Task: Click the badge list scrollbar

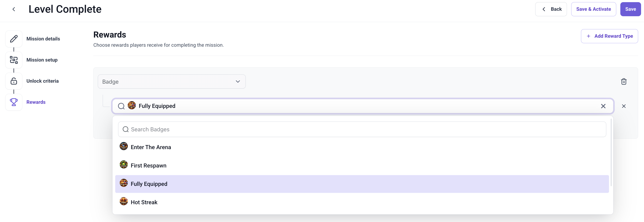Action: tap(611, 152)
